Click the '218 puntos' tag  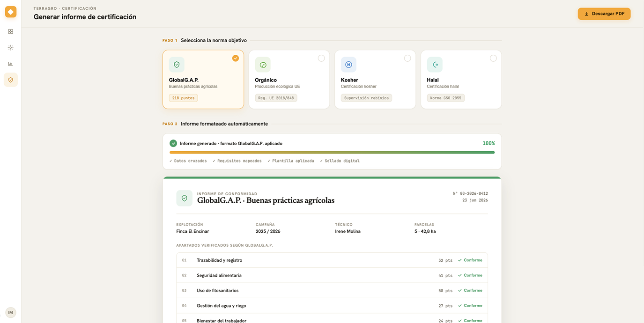(183, 98)
